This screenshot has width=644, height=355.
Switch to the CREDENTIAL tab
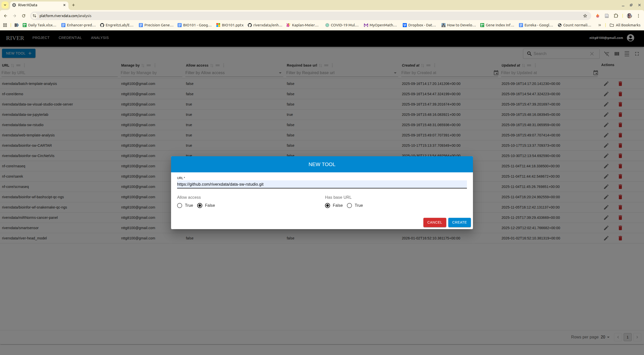pyautogui.click(x=70, y=38)
